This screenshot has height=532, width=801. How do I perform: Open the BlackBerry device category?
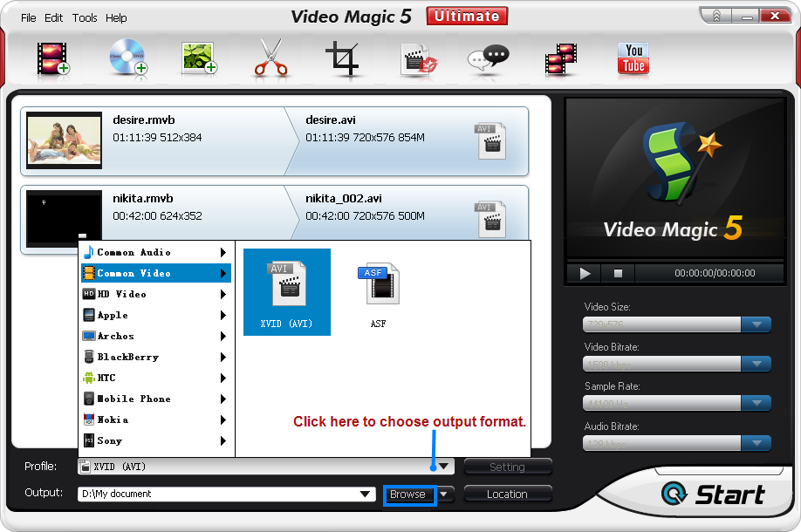point(156,357)
